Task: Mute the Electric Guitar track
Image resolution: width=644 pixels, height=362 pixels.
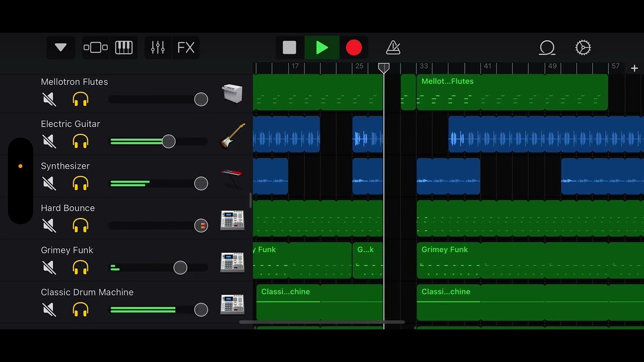Action: tap(49, 142)
